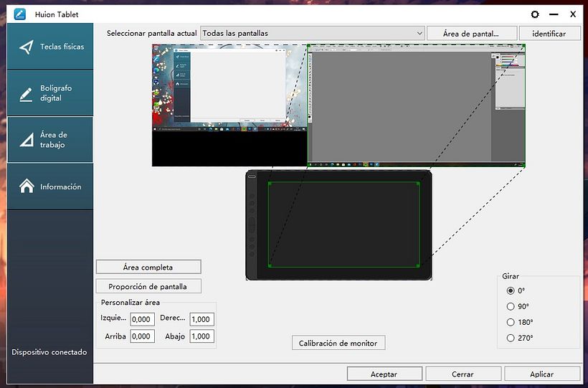Open the Teclas físicas tab label

tap(62, 47)
